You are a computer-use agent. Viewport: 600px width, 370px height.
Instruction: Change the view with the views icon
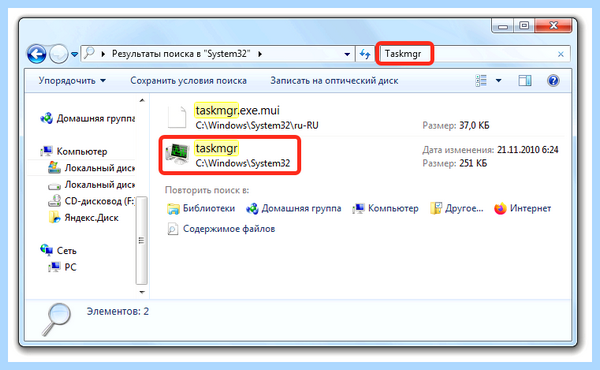pyautogui.click(x=481, y=80)
